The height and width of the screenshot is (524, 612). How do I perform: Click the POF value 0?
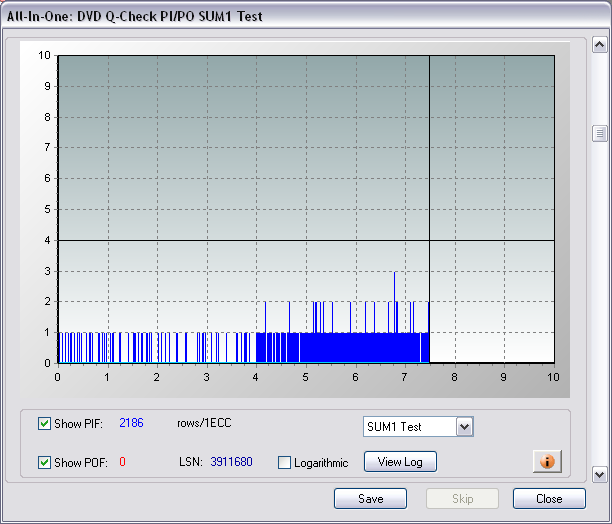coord(123,462)
